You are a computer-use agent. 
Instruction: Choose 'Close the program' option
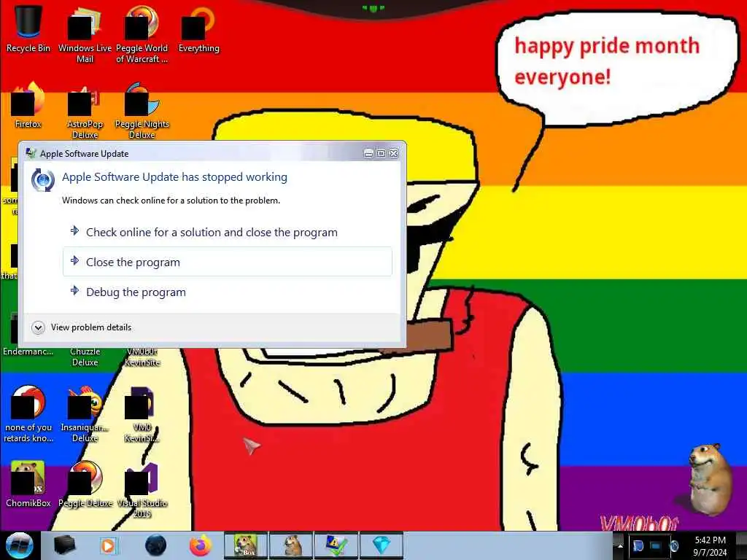[x=228, y=262]
